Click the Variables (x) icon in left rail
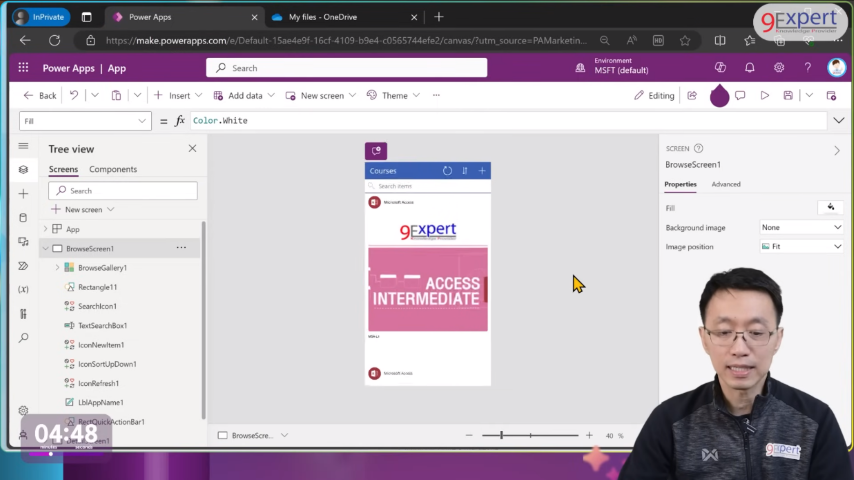The width and height of the screenshot is (854, 480). [x=23, y=290]
